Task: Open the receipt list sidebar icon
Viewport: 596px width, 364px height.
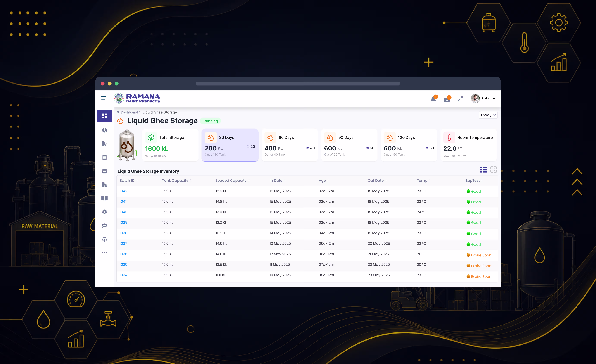Action: [104, 157]
